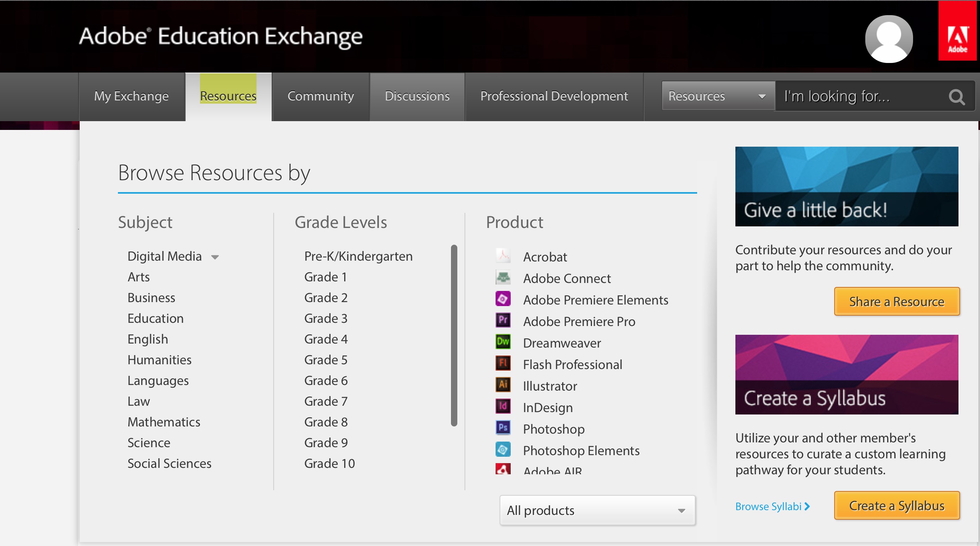Click the search magnifier icon
980x546 pixels.
click(956, 96)
